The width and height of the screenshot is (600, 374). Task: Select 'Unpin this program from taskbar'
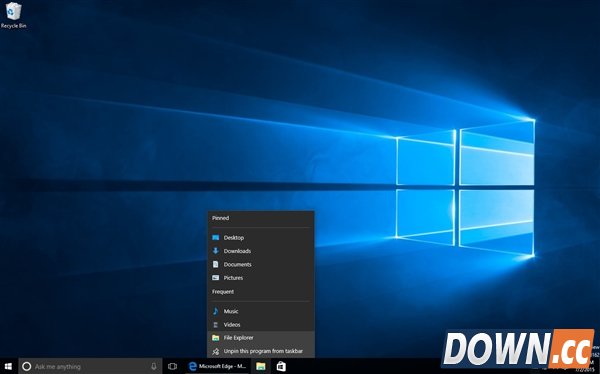pos(261,351)
